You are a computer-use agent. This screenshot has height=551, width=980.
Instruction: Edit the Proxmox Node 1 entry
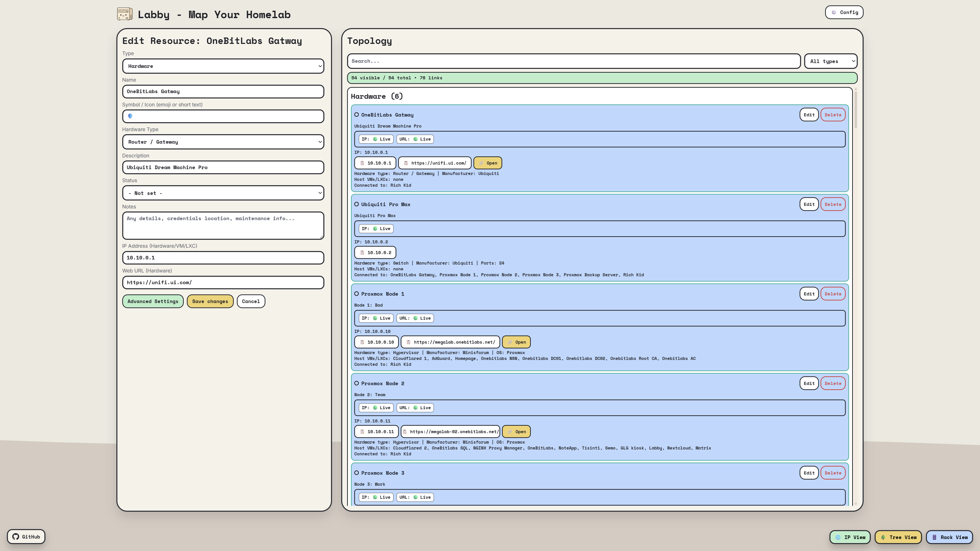coord(809,294)
